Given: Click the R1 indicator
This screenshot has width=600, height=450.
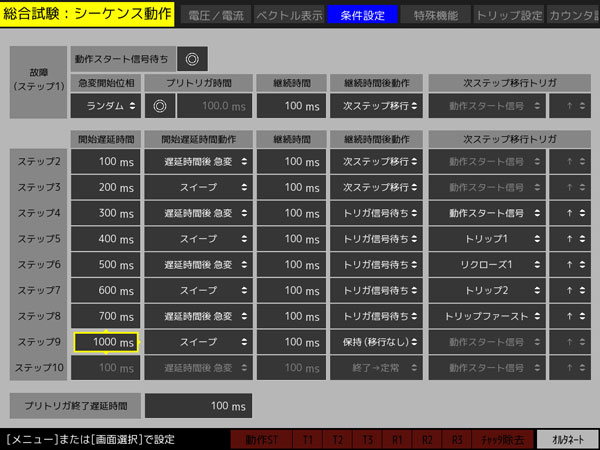Looking at the screenshot, I should tap(398, 439).
